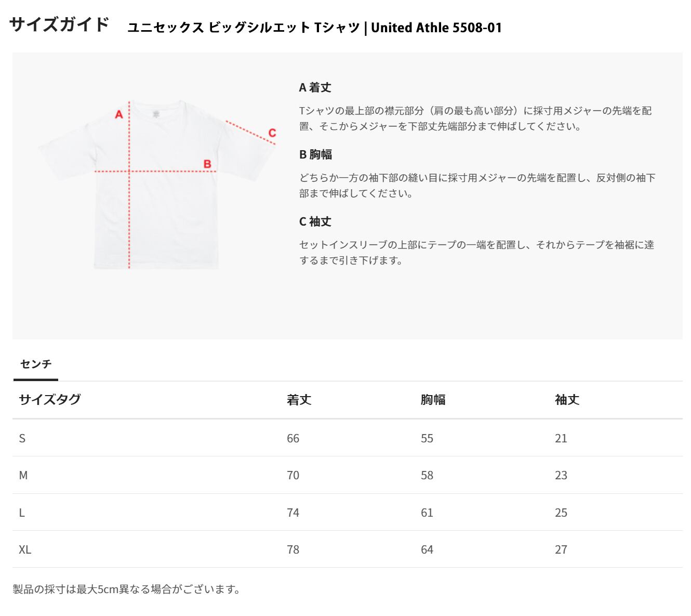Select the M size row label
The image size is (691, 616).
coord(23,475)
